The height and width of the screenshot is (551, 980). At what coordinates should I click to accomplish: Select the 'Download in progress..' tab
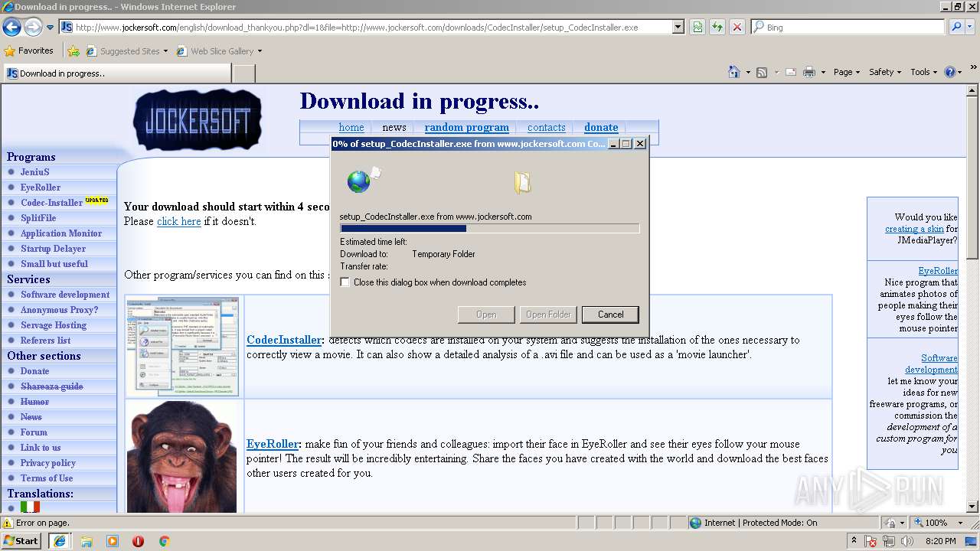point(116,73)
